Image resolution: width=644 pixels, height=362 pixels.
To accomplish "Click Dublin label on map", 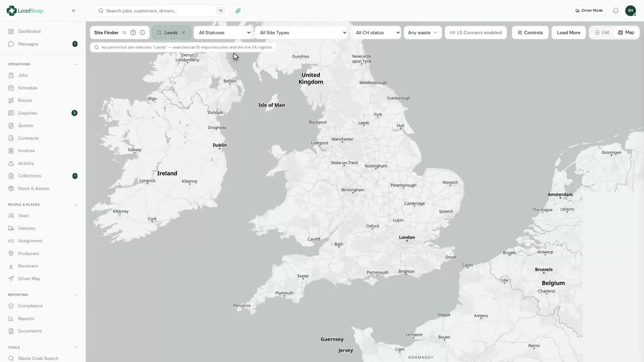I will point(220,145).
